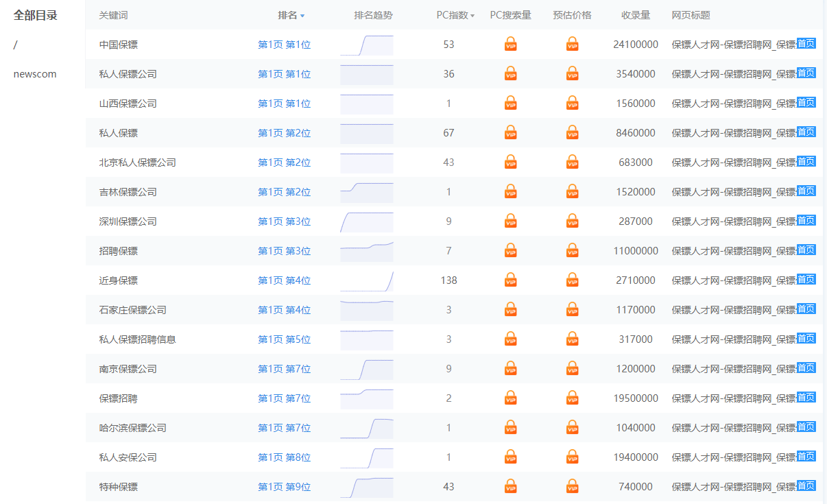827x504 pixels.
Task: Select the root "/" directory
Action: [x=16, y=45]
